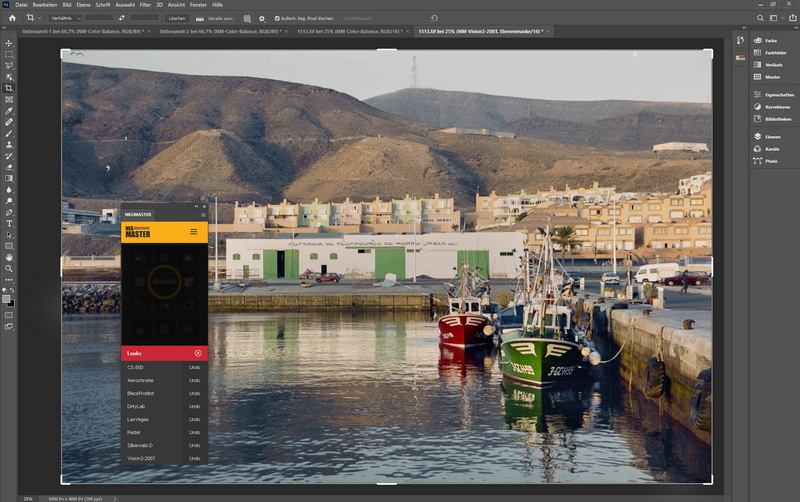
Task: Click the Home icon in options bar
Action: click(x=13, y=18)
